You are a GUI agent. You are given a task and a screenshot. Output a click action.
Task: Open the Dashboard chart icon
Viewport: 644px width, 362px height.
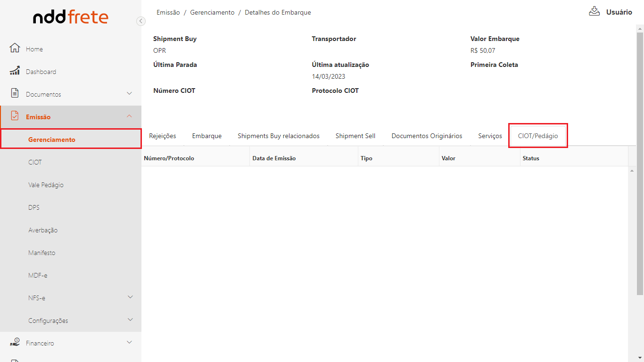pos(15,71)
